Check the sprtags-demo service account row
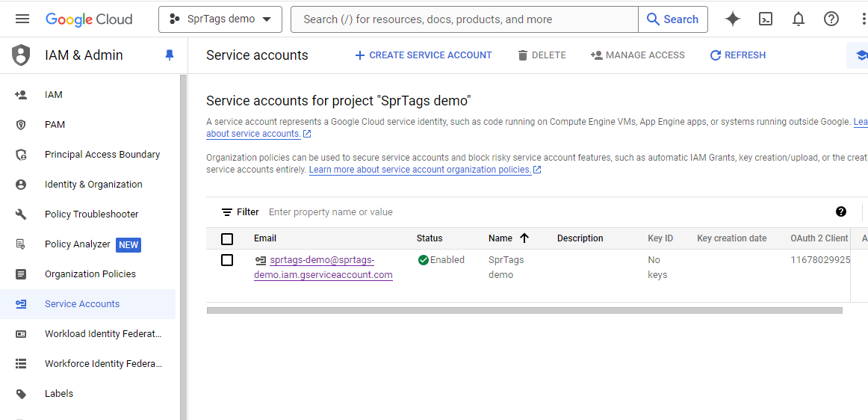Image resolution: width=868 pixels, height=420 pixels. point(227,260)
